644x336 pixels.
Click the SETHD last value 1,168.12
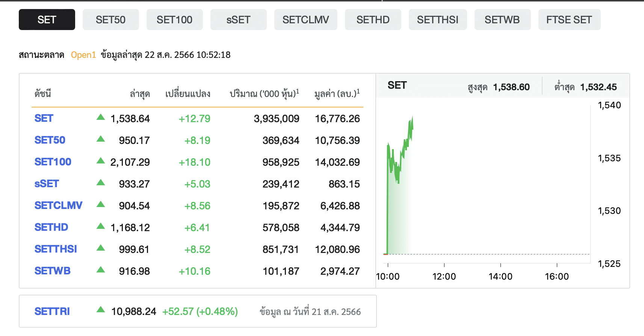coord(130,228)
